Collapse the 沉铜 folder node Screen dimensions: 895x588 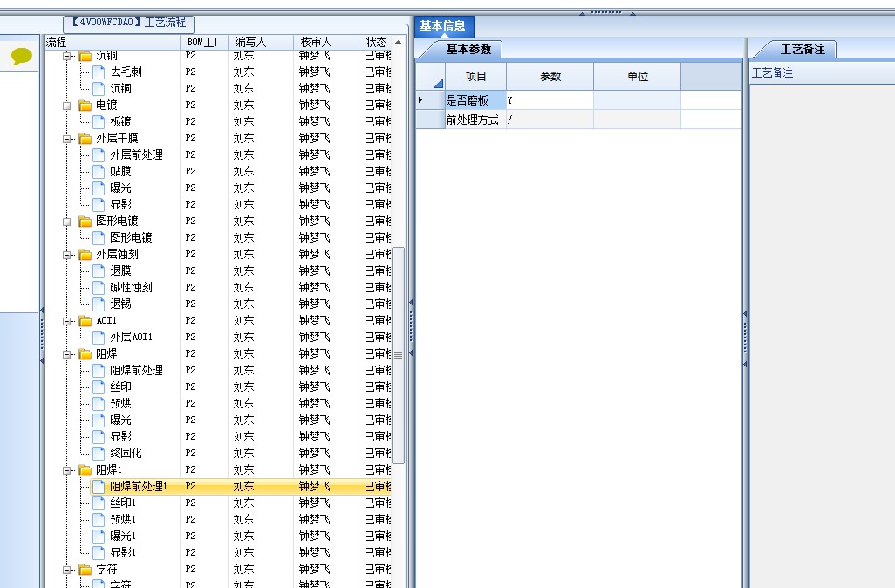[x=67, y=56]
